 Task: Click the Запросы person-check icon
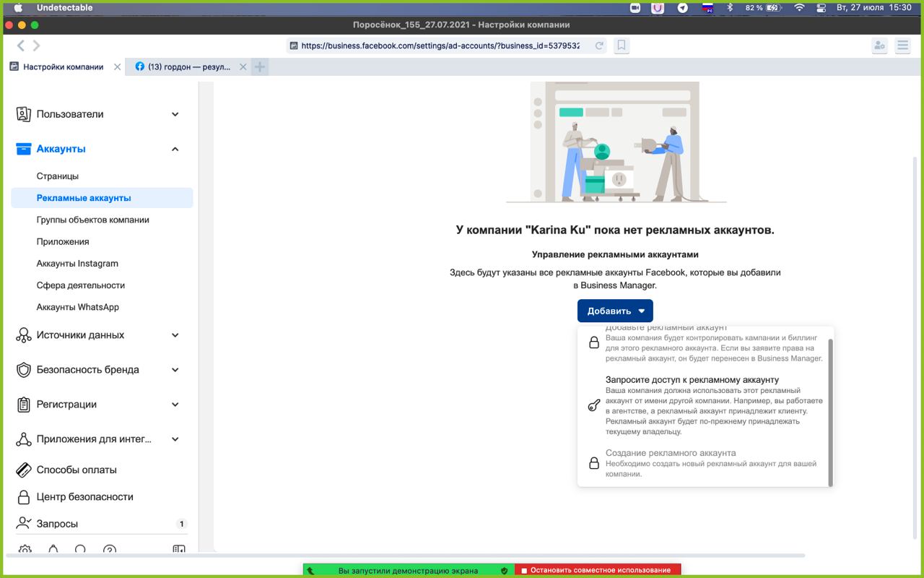24,523
